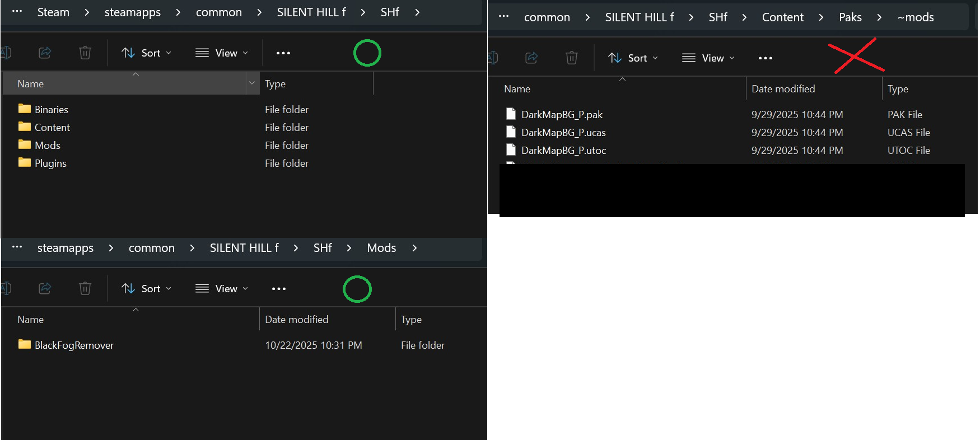Select the Plugins folder name
Viewport: 980px width, 440px height.
[x=50, y=163]
